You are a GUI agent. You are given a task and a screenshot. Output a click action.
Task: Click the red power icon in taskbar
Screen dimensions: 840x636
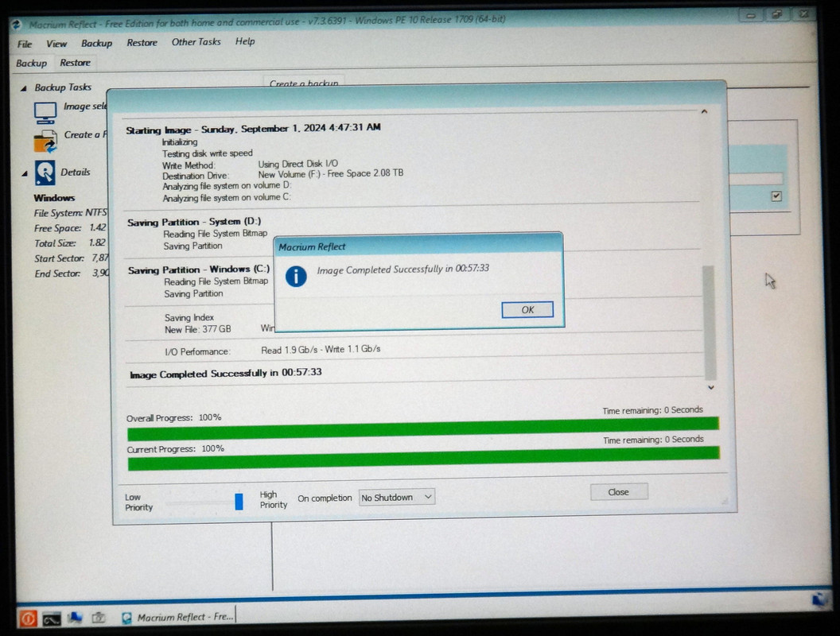28,619
